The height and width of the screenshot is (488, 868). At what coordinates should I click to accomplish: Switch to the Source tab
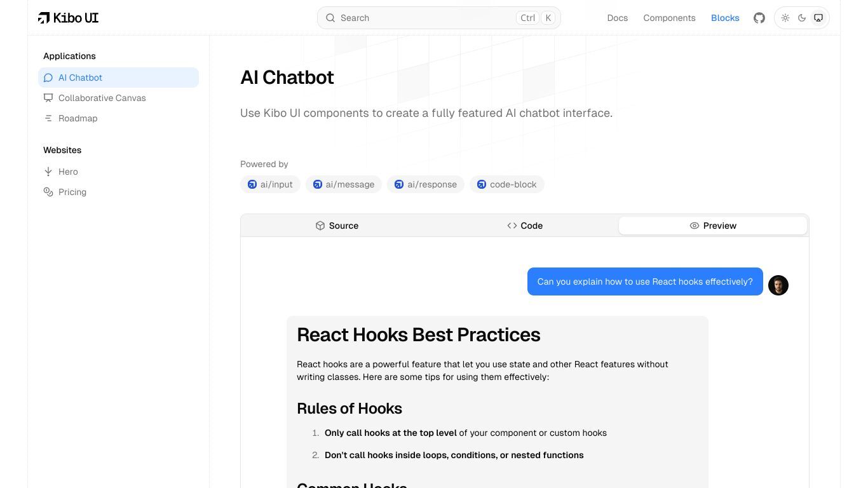click(x=337, y=226)
